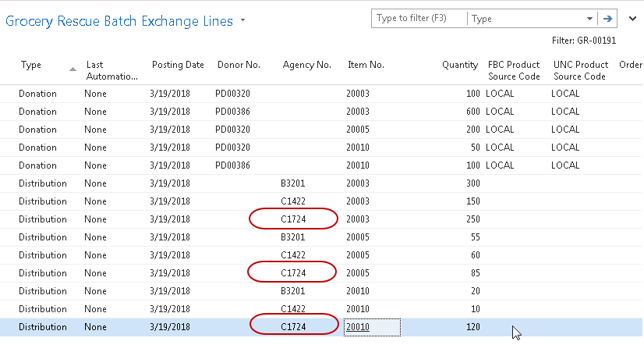
Task: Click the Donor No. column header
Action: (x=239, y=66)
